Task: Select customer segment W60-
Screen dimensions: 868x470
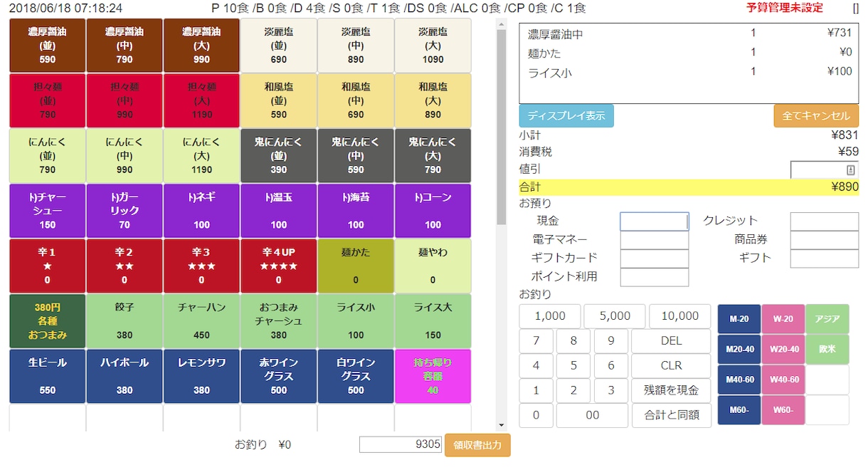Action: point(783,410)
